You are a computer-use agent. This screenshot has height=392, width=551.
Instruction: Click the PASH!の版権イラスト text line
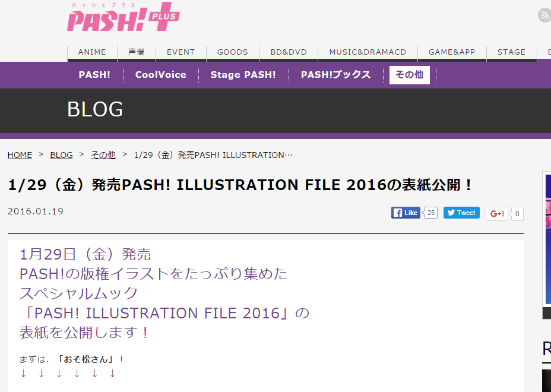pyautogui.click(x=154, y=274)
